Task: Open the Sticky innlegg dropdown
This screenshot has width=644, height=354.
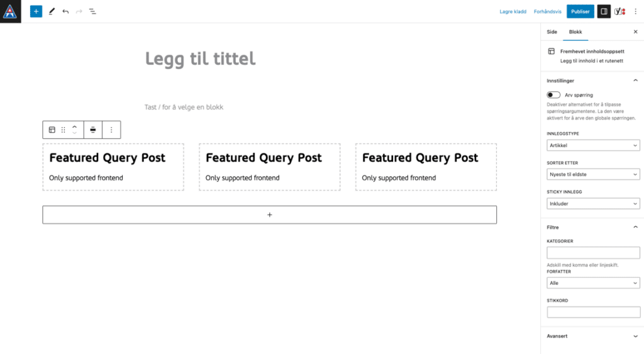Action: (593, 204)
